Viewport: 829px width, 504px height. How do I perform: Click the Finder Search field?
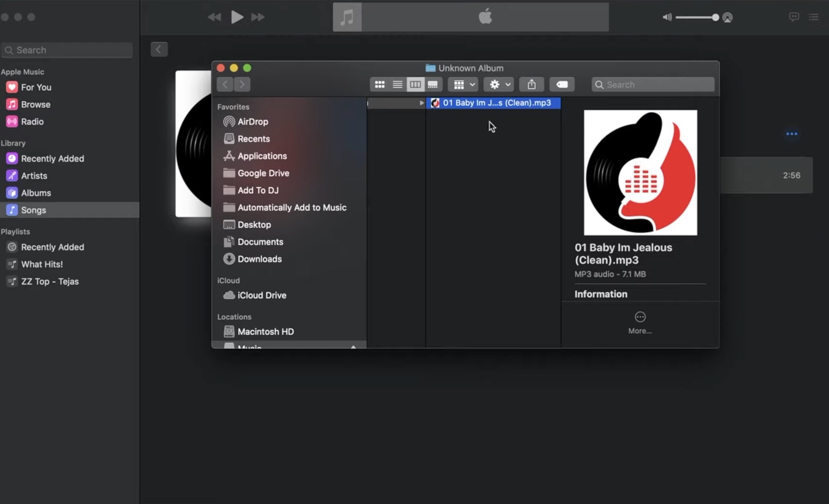[653, 84]
